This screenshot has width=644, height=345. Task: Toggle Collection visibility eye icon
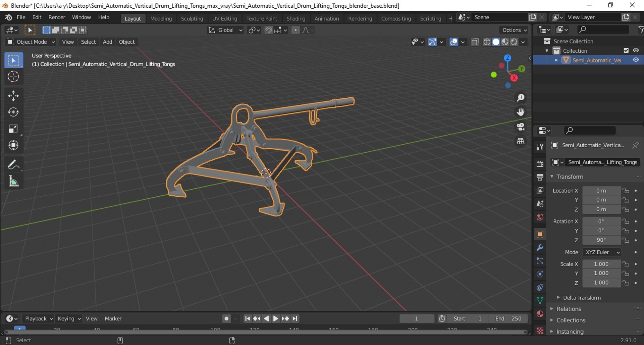(x=636, y=50)
